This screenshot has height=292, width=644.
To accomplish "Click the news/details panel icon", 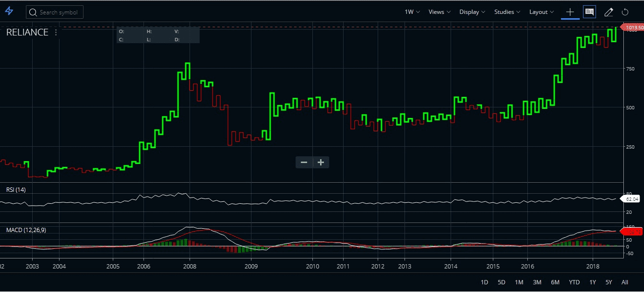I will pos(589,12).
